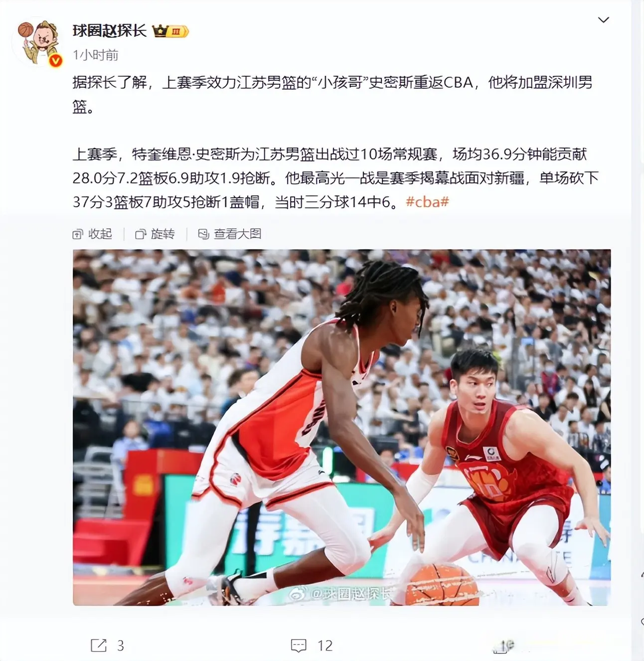Open post via 1小时前 timestamp
The image size is (644, 661).
click(x=95, y=55)
